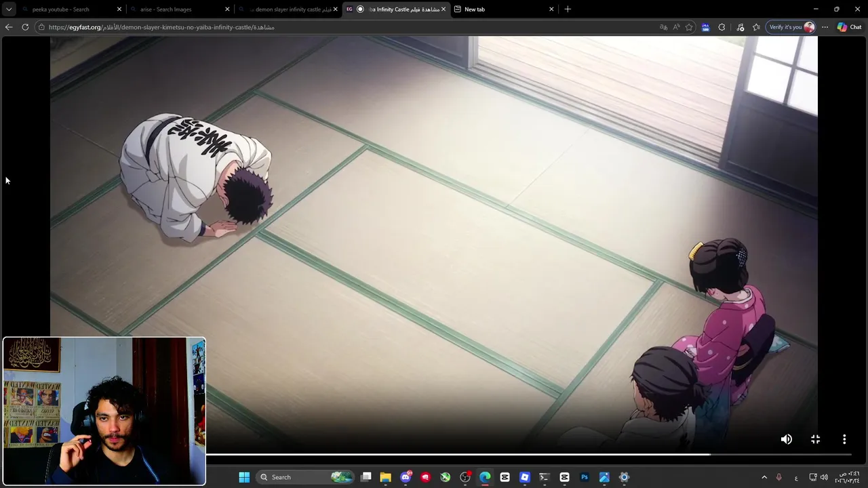Click the translate page icon in address bar

click(x=663, y=27)
